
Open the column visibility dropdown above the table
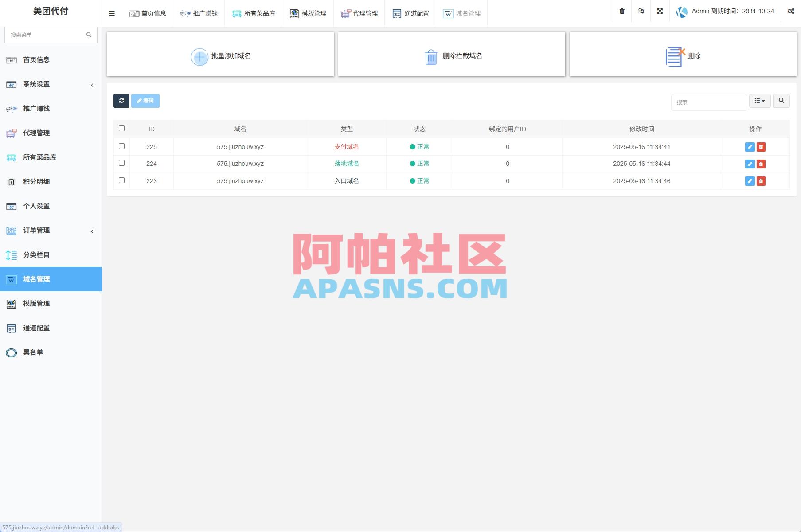760,101
